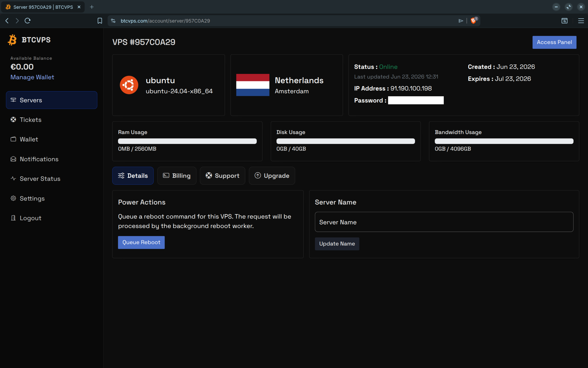Go to the Wallet page
Image resolution: width=588 pixels, height=368 pixels.
pyautogui.click(x=52, y=139)
